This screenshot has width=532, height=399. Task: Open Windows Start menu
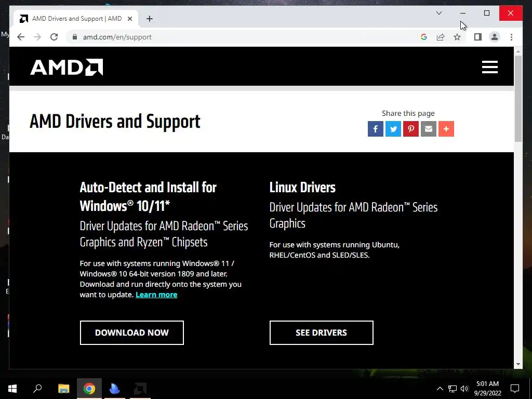point(12,389)
